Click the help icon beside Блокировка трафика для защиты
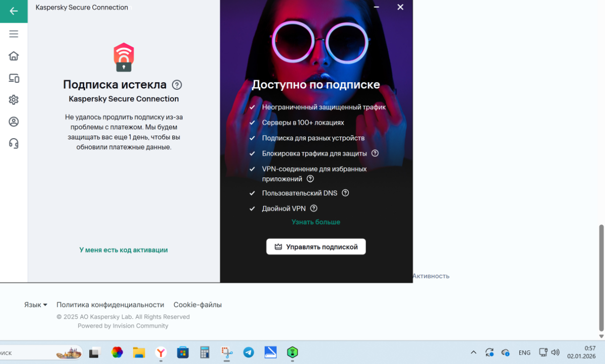The image size is (605, 364). 375,153
